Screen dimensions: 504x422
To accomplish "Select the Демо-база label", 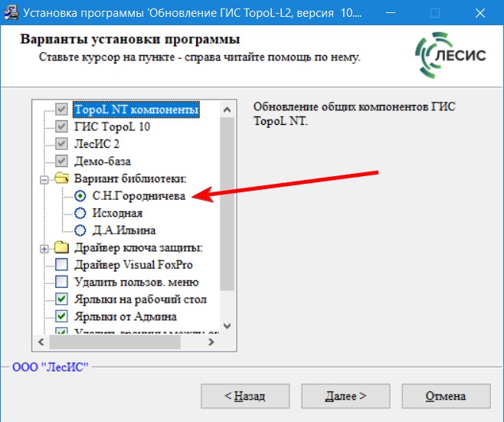I will pyautogui.click(x=103, y=161).
